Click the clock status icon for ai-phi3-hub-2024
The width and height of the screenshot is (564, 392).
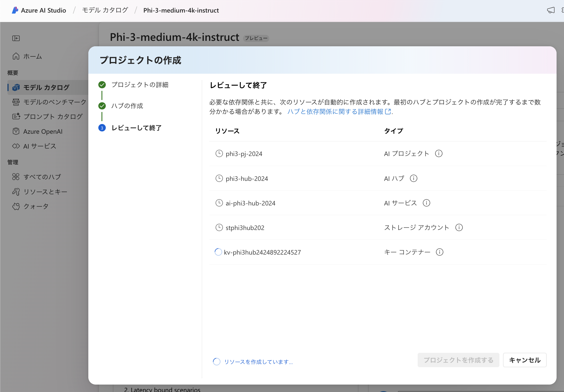pyautogui.click(x=219, y=203)
